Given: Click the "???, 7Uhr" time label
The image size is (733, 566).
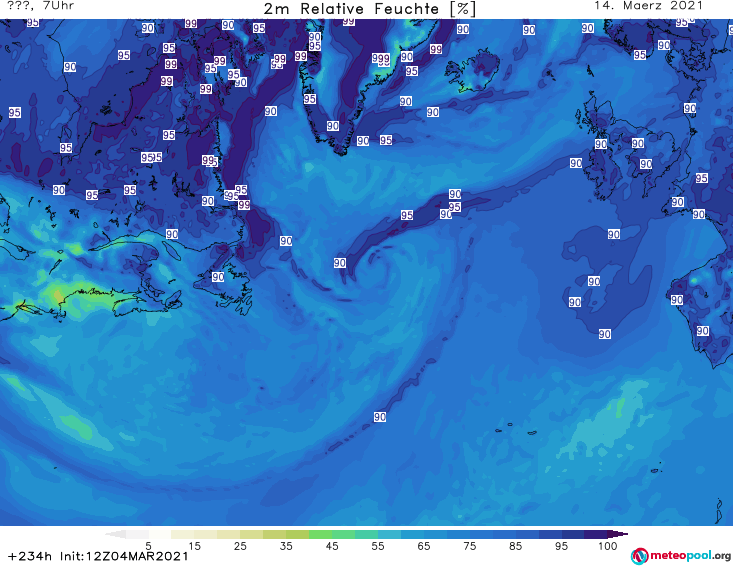Looking at the screenshot, I should click(40, 6).
